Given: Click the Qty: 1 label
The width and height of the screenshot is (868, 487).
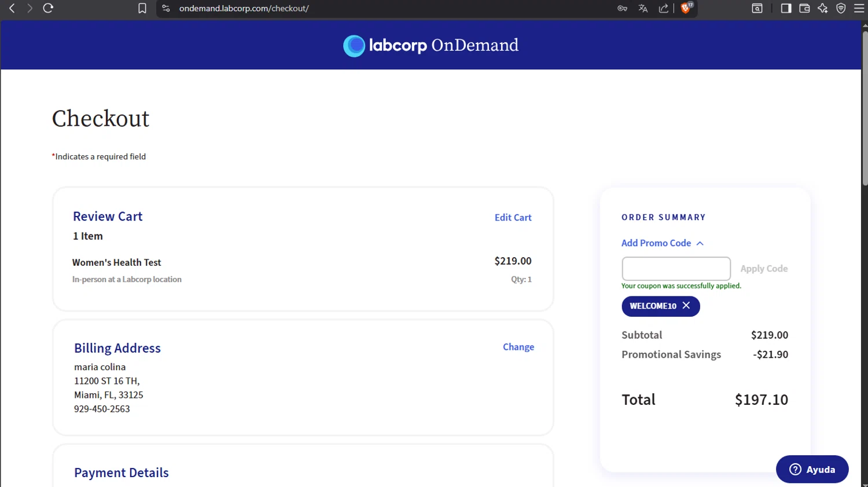Looking at the screenshot, I should [521, 279].
